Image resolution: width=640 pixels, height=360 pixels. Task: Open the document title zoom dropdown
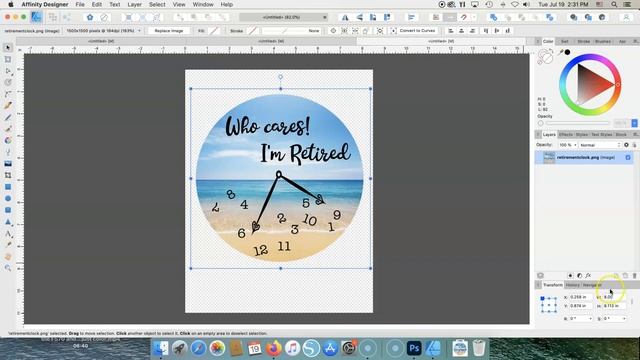pyautogui.click(x=283, y=17)
